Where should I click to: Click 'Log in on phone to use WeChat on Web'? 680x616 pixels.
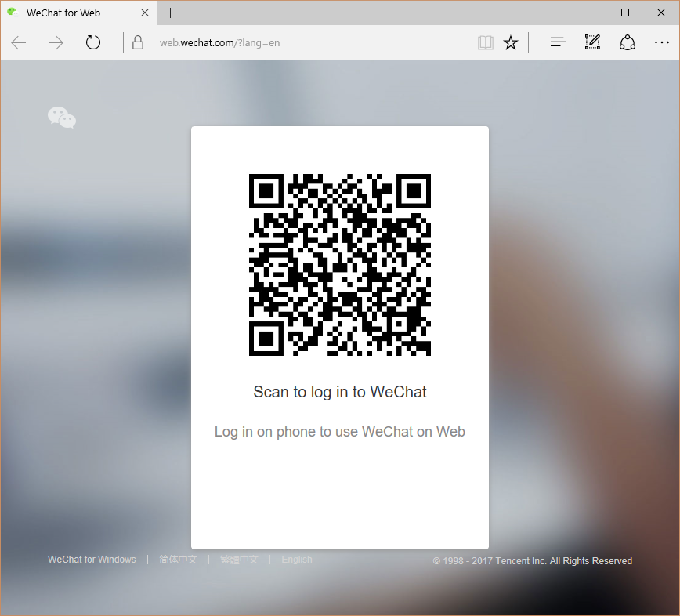[x=339, y=432]
